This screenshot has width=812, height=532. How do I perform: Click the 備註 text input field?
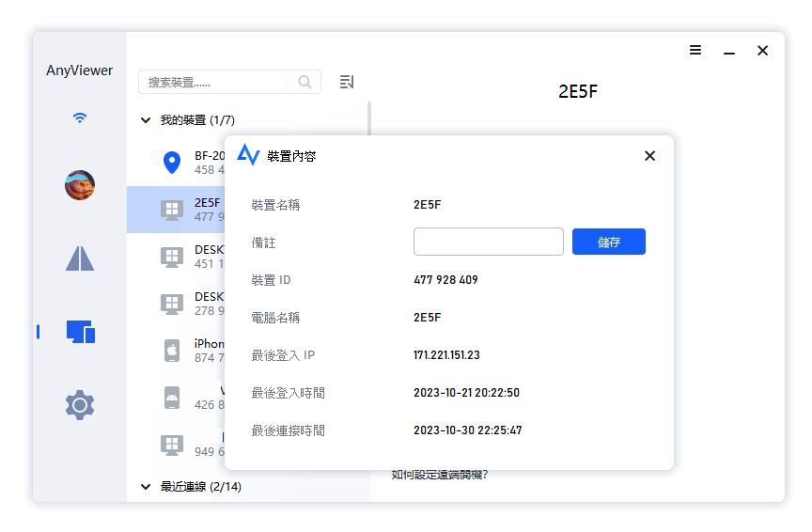pos(488,242)
